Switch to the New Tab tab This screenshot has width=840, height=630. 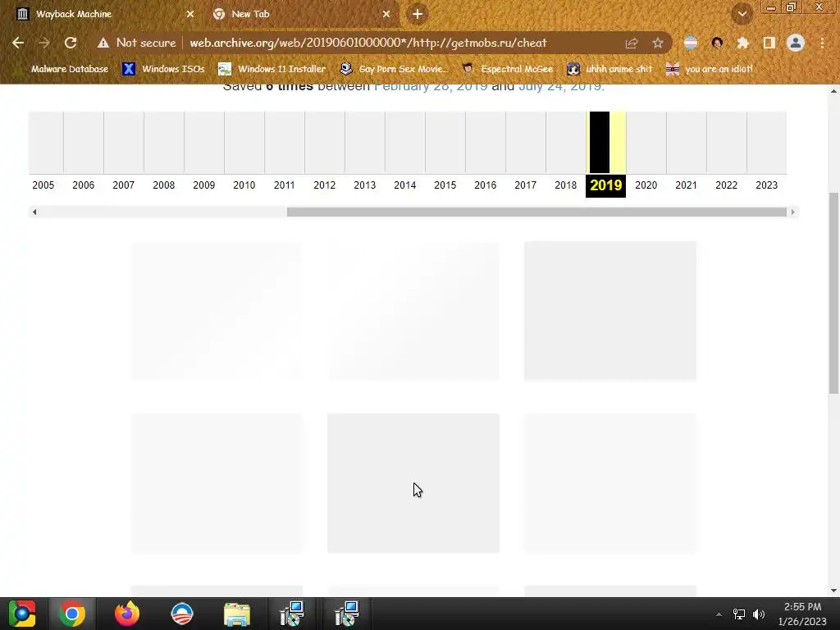click(302, 14)
